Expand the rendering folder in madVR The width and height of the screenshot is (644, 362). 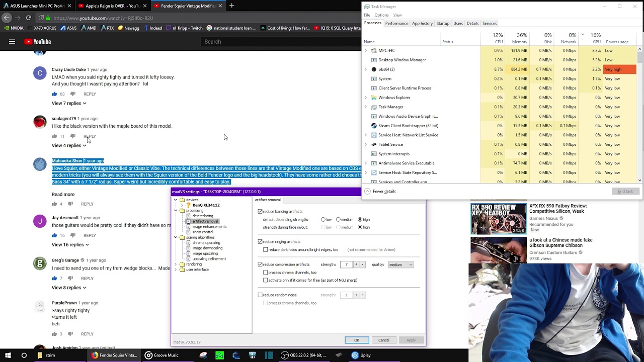click(176, 264)
